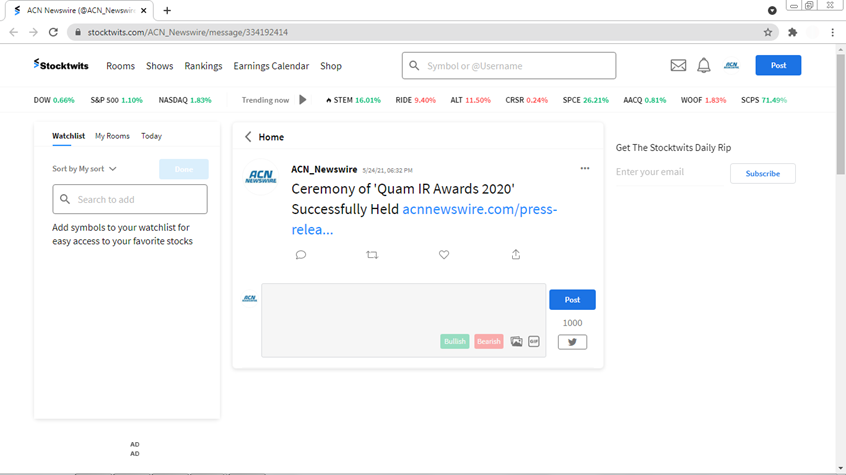846x475 pixels.
Task: Attach an image using the picture icon
Action: pyautogui.click(x=516, y=342)
